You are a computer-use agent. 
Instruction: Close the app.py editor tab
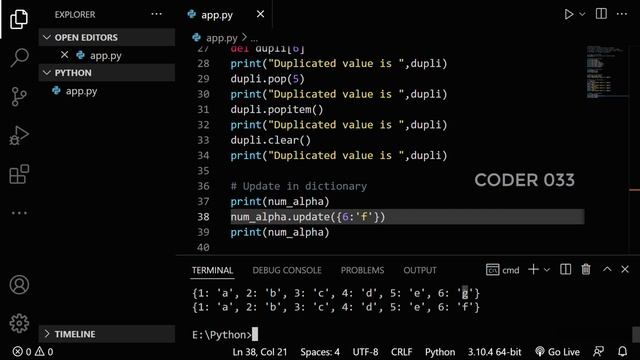pos(260,14)
